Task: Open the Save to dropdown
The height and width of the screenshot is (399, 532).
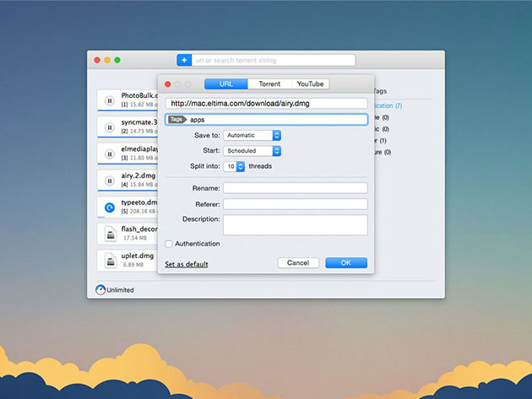Action: coord(252,135)
